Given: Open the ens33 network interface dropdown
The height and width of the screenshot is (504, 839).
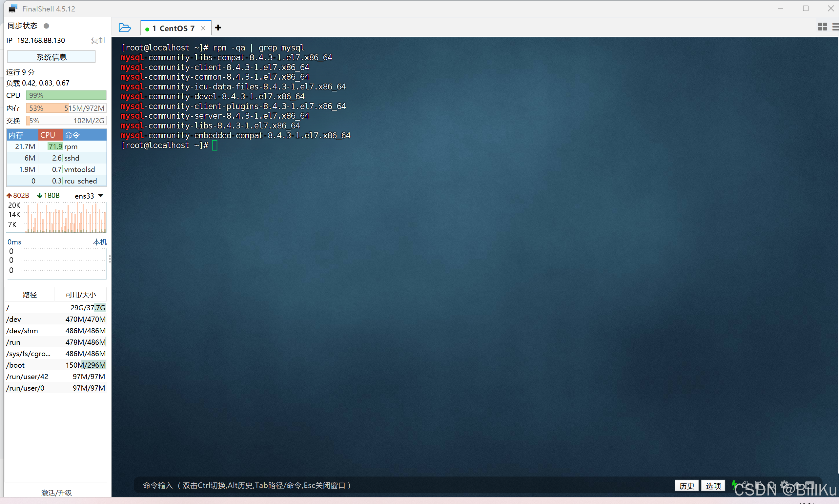Looking at the screenshot, I should (x=89, y=196).
